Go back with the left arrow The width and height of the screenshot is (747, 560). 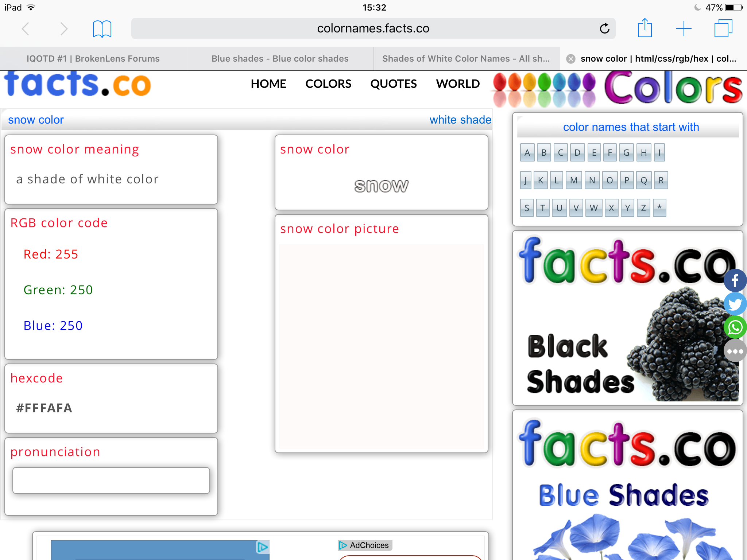click(x=25, y=28)
